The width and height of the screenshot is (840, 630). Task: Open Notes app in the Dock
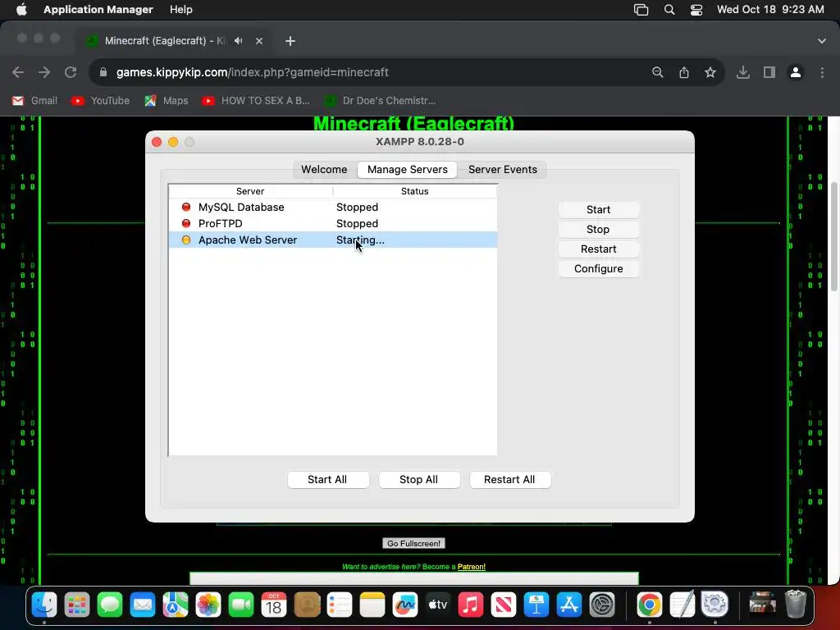(372, 605)
